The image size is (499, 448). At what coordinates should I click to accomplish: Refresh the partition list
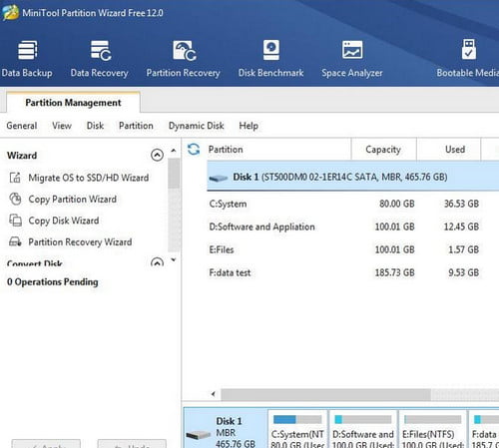coord(194,150)
